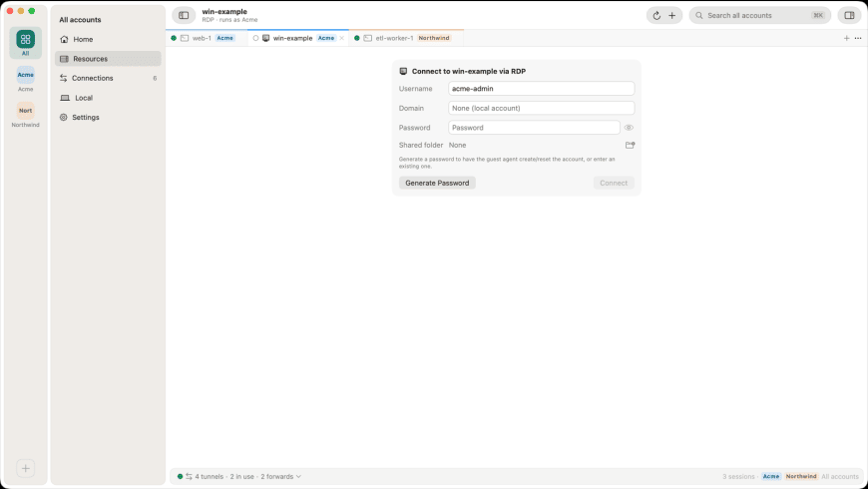868x489 pixels.
Task: Click the Shared folder "None" value
Action: click(457, 145)
